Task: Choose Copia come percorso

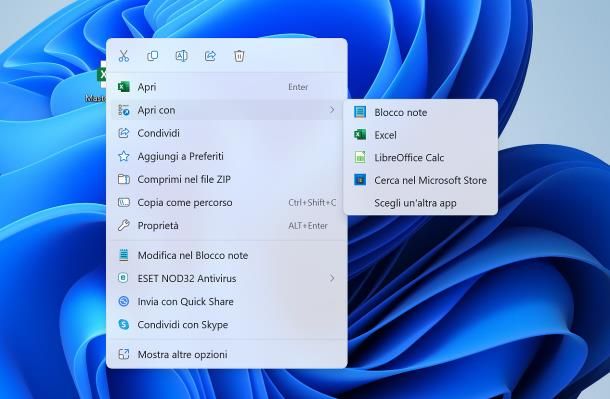Action: click(226, 202)
